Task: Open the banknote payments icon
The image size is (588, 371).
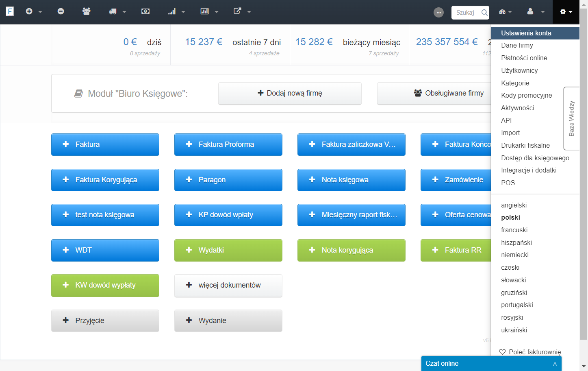Action: (x=145, y=11)
